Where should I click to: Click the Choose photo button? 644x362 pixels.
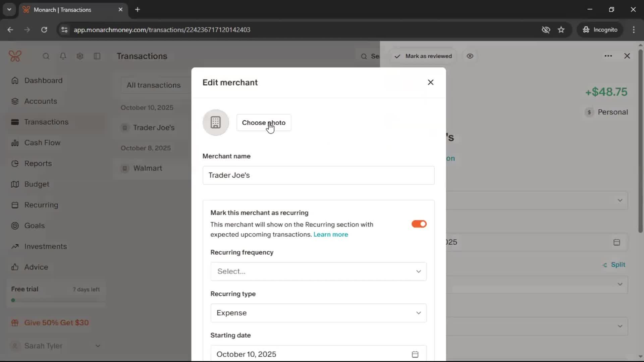coord(264,123)
